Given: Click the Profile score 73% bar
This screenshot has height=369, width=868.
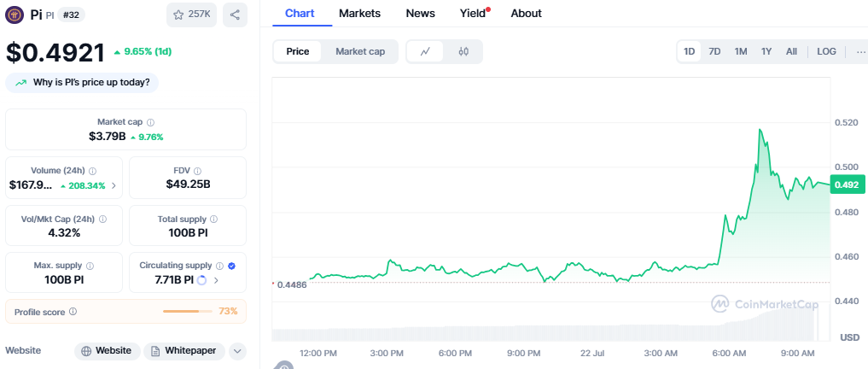Looking at the screenshot, I should coord(188,312).
